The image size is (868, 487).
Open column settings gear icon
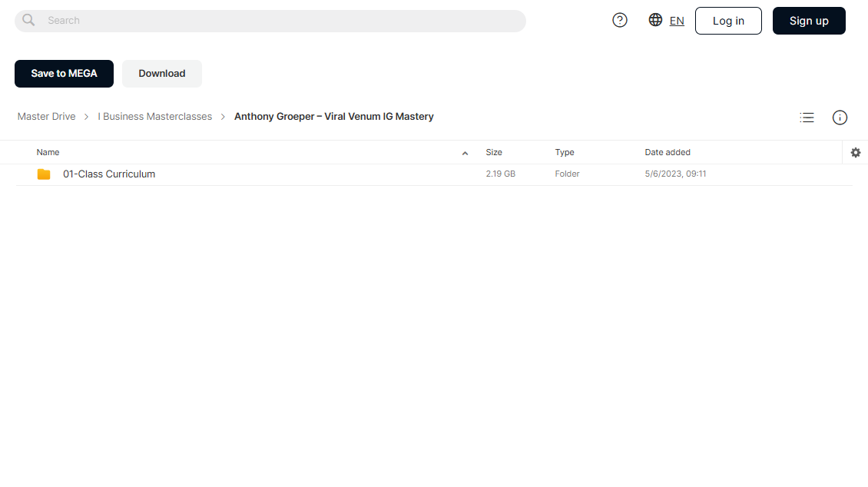pos(856,152)
